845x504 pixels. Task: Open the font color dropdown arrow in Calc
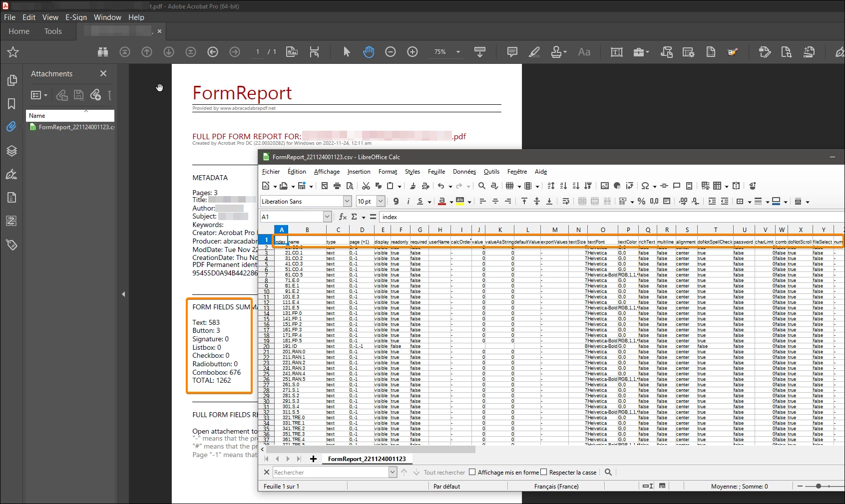click(x=451, y=202)
